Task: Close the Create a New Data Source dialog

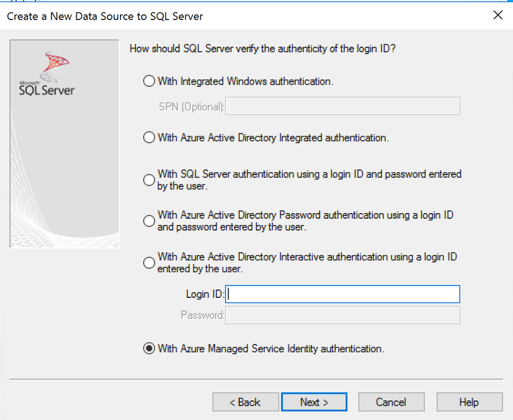Action: point(498,15)
